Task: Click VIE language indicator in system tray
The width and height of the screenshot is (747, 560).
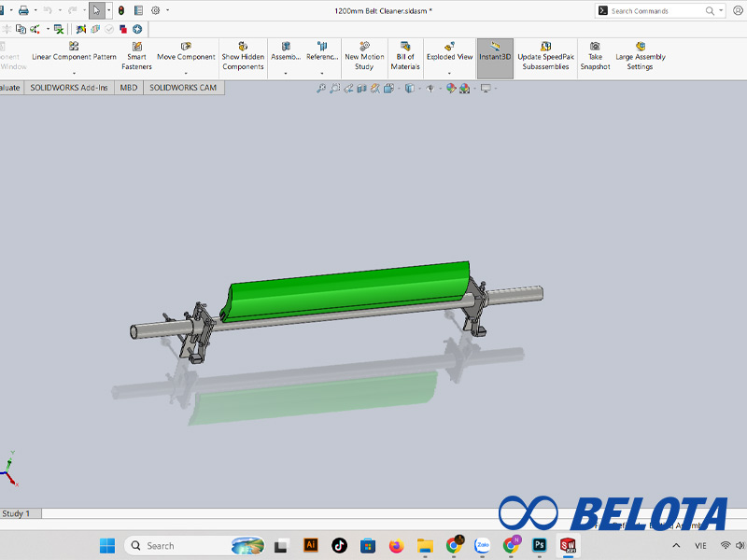Action: [700, 546]
